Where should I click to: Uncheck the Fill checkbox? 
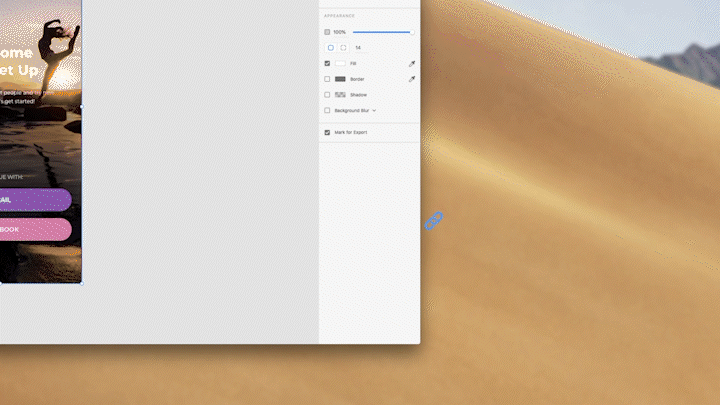click(x=327, y=63)
